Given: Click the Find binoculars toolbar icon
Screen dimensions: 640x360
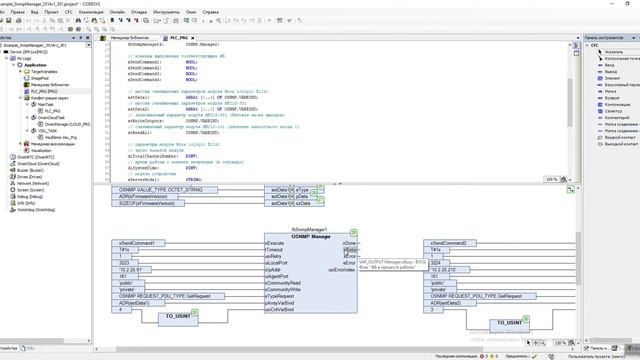Looking at the screenshot, I should click(78, 20).
